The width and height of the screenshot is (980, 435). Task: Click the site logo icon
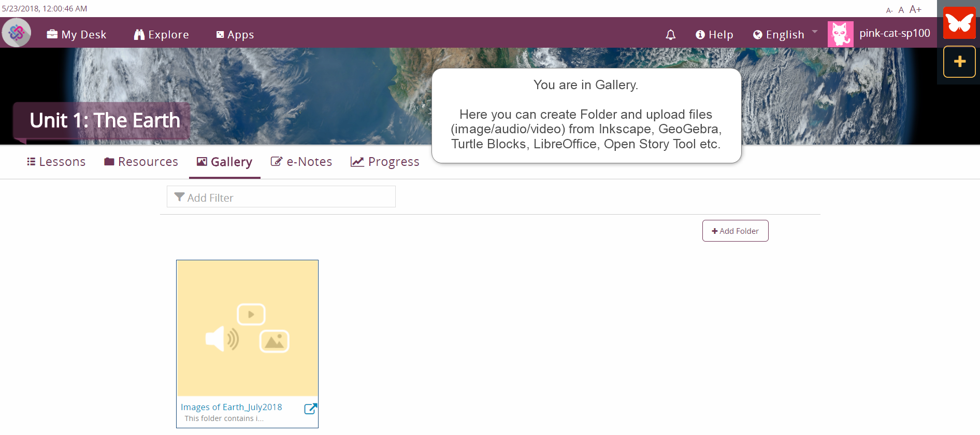[17, 33]
